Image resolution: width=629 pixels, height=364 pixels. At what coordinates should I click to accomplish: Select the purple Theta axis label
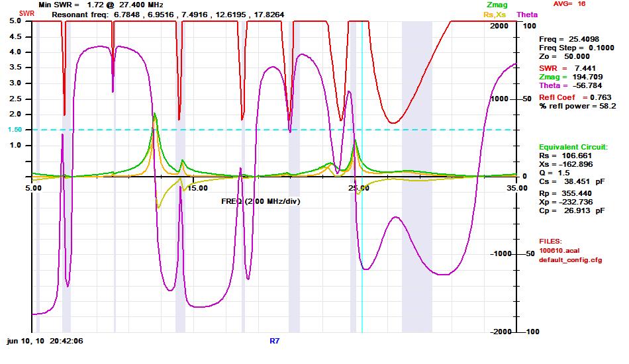click(x=527, y=14)
